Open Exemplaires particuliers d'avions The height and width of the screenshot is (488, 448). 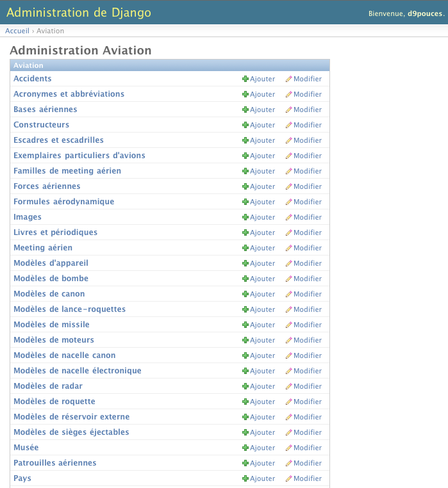[x=79, y=156]
